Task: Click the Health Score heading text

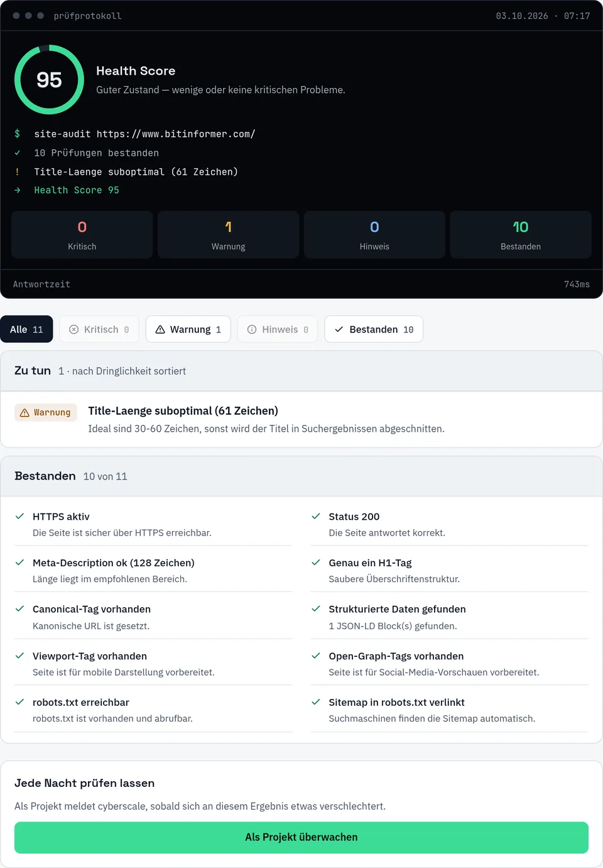Action: coord(136,71)
